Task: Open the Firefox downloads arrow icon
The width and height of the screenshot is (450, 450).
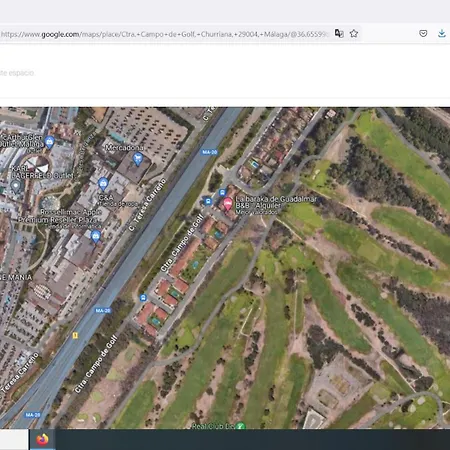Action: point(442,33)
